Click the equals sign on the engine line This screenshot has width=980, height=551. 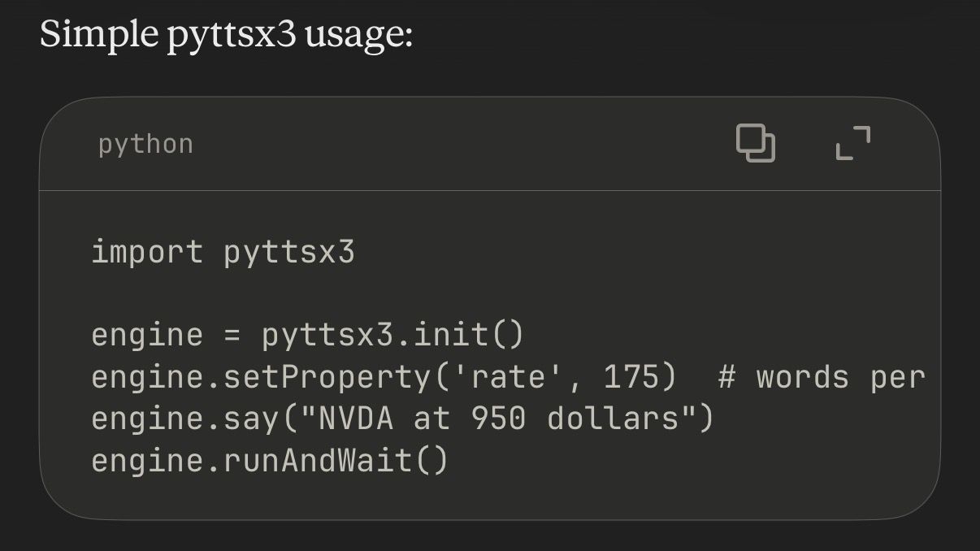point(232,336)
